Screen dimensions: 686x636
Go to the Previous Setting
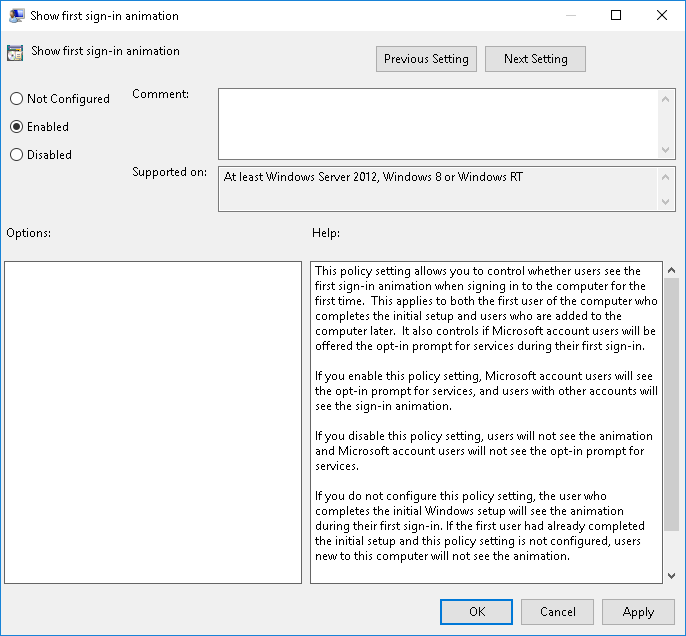click(426, 59)
